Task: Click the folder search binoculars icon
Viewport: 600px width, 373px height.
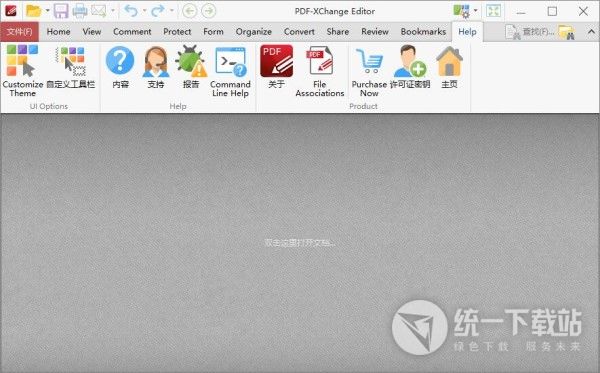Action: [566, 32]
